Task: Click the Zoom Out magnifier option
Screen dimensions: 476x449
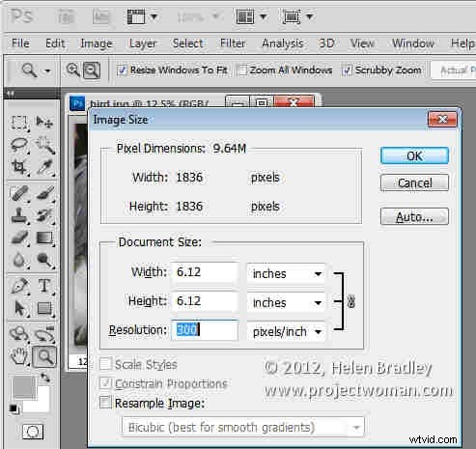Action: [x=92, y=70]
